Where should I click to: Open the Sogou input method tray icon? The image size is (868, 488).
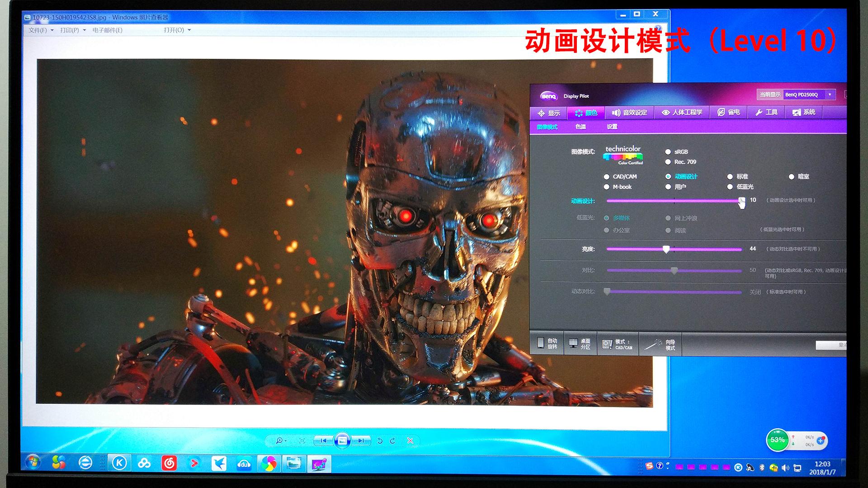[x=649, y=466]
